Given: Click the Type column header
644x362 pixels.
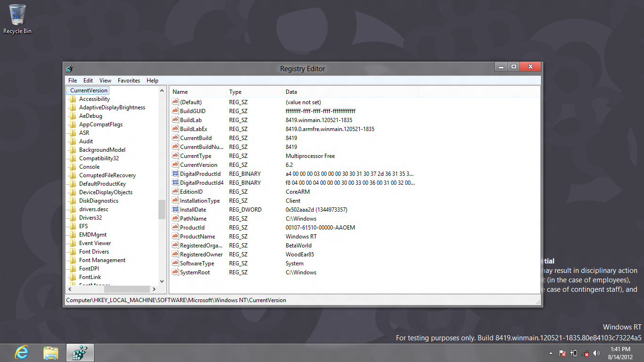Looking at the screenshot, I should coord(255,92).
